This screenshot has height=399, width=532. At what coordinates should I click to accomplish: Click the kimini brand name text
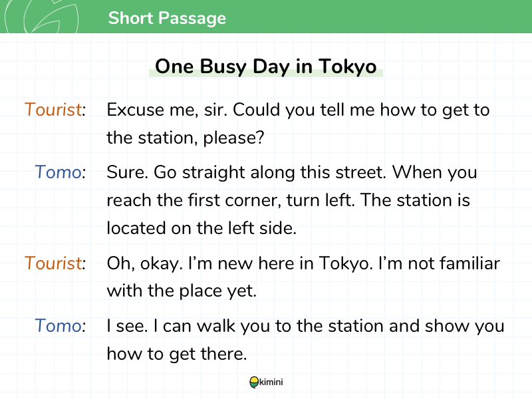tap(271, 382)
